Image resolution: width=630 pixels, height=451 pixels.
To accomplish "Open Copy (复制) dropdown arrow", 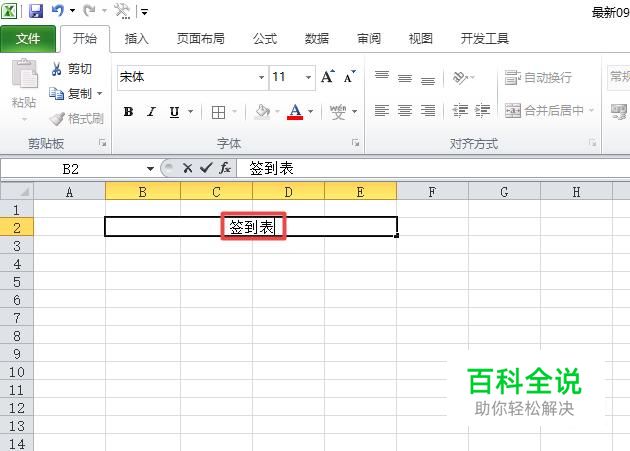I will [x=100, y=94].
